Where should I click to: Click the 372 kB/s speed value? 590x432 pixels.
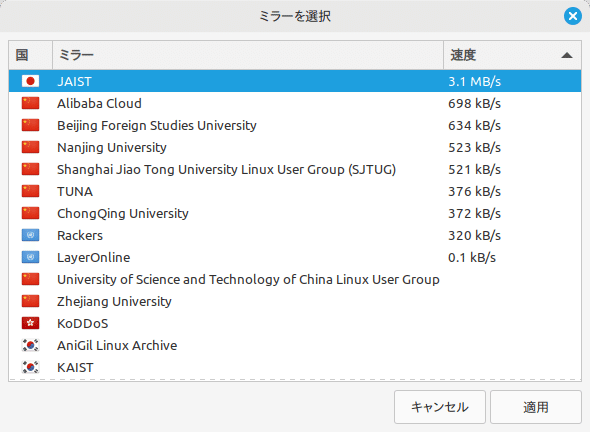(x=474, y=213)
